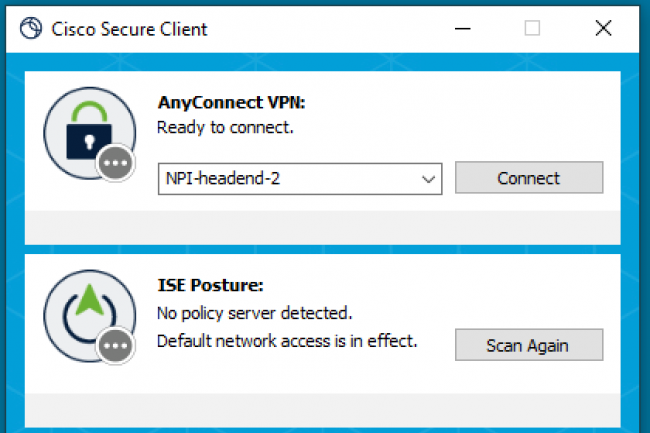Click the gray strip below the ISE Posture panel

coord(325,408)
